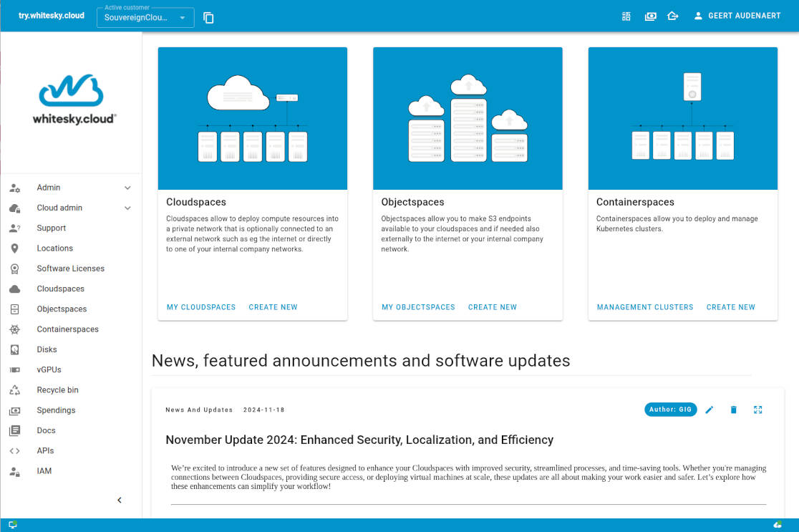Click MY CLOUDSPACES link
The height and width of the screenshot is (532, 799).
pyautogui.click(x=201, y=307)
